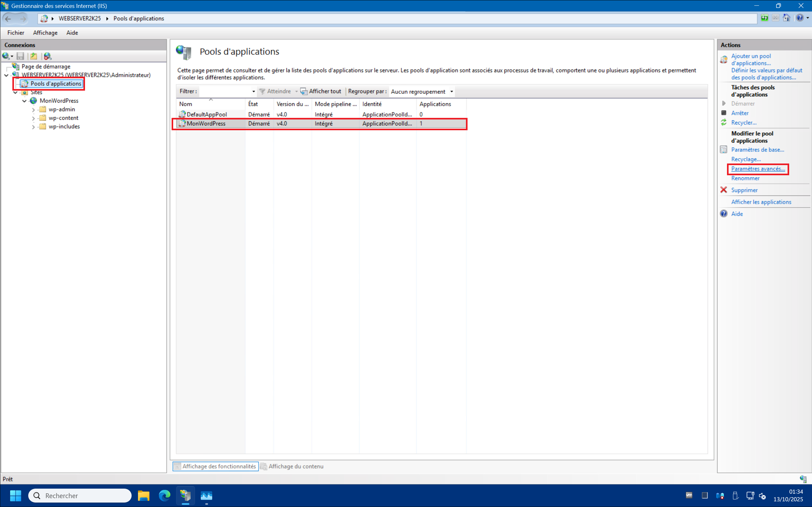This screenshot has height=507, width=812.
Task: Open the Affichage menu
Action: pos(45,33)
